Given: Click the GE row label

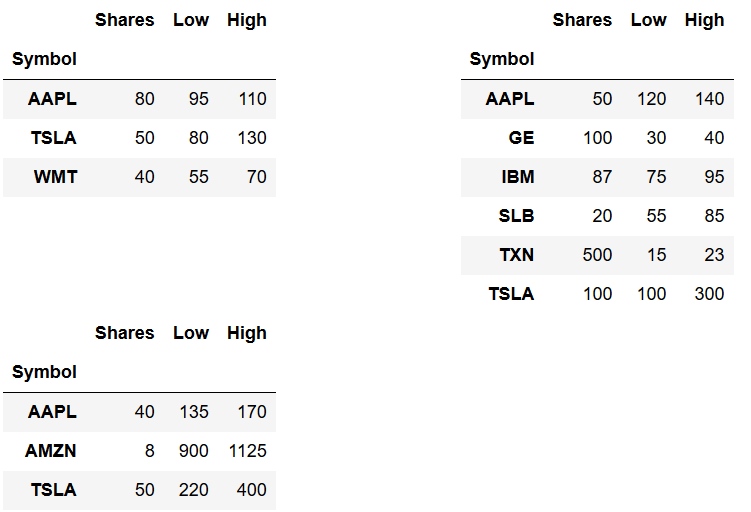Looking at the screenshot, I should tap(521, 138).
